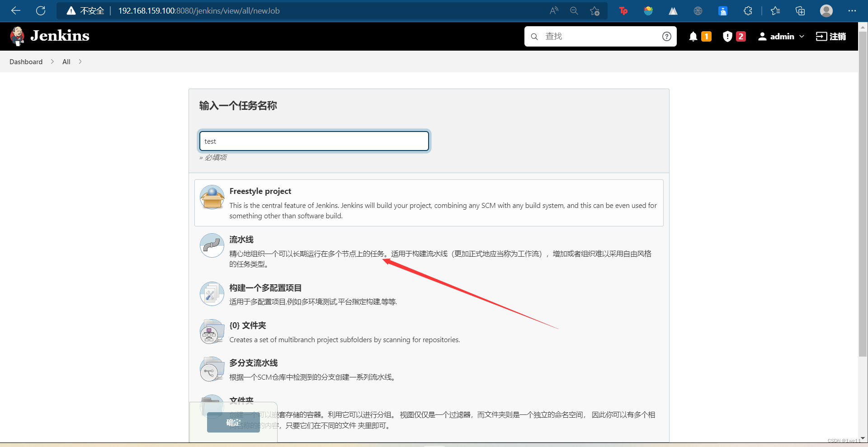
Task: Open notifications bell icon
Action: point(693,37)
